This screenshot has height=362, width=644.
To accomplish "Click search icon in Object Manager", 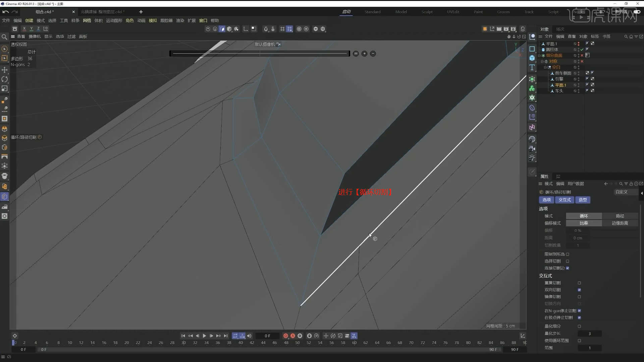I will click(x=626, y=37).
